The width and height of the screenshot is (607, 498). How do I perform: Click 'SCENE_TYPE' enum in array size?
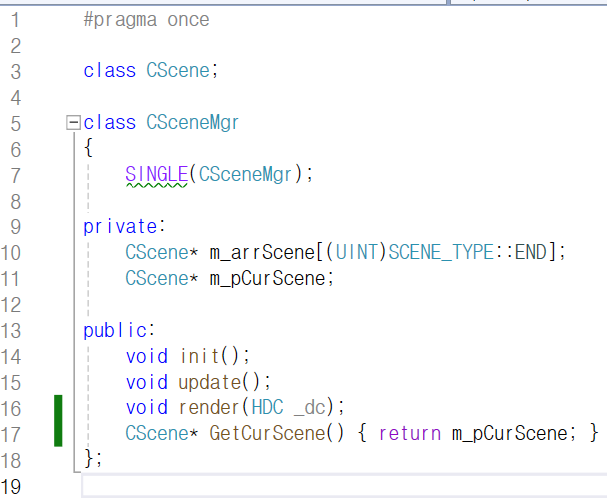(441, 252)
